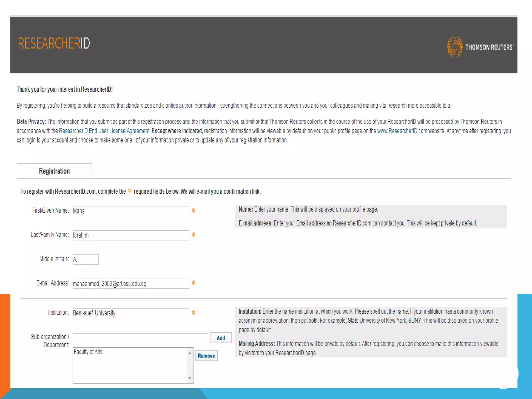Click the E-mail Address field
Viewport: 532px width, 399px height.
pos(131,283)
